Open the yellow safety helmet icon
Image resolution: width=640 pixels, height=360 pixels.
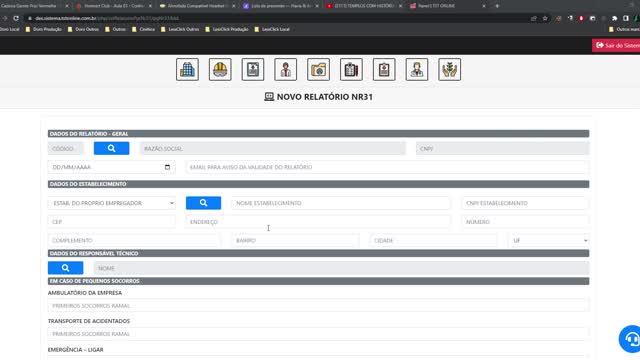(220, 69)
